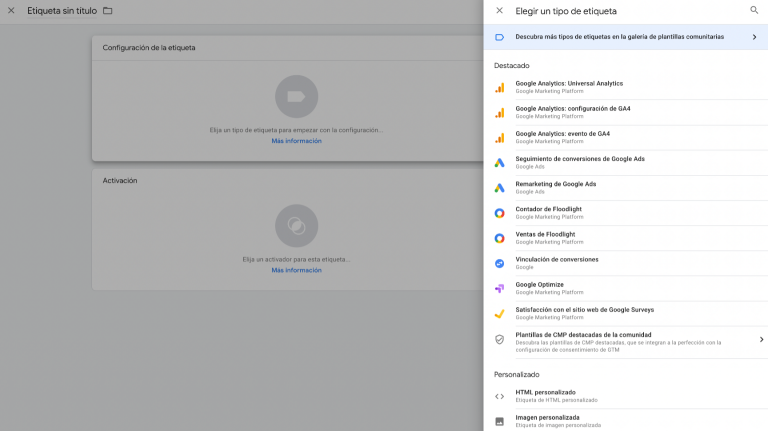
Task: Click the Vinculación de conversiones icon
Action: tap(499, 263)
